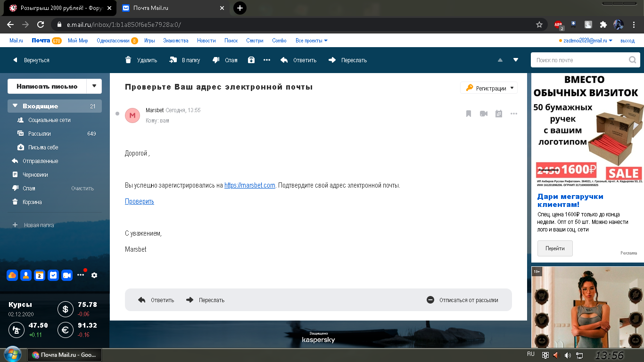This screenshot has height=362, width=644.
Task: Click the выход logout link
Action: pos(627,41)
